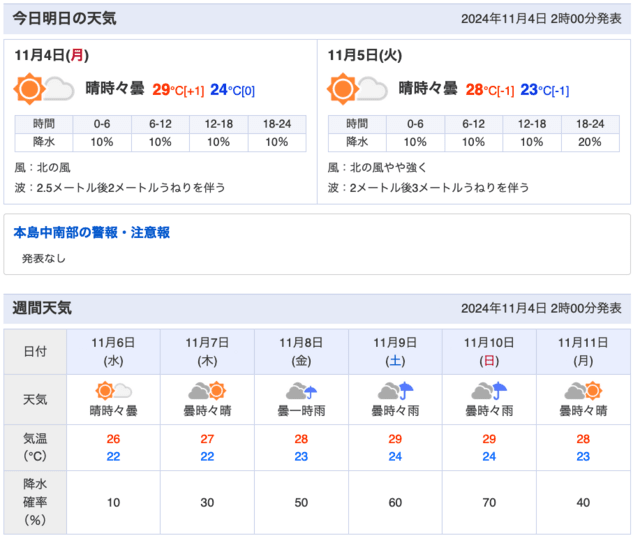The width and height of the screenshot is (640, 545).
Task: Click the 11月9日(土) column header
Action: pyautogui.click(x=395, y=351)
